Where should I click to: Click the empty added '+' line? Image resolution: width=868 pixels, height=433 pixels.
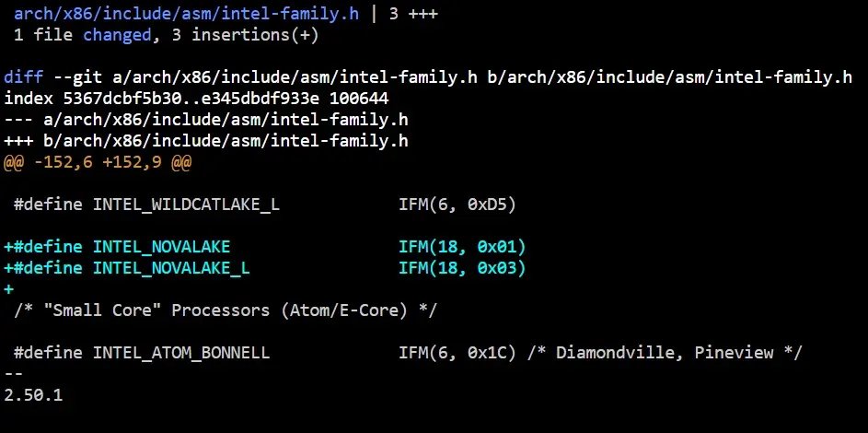(x=9, y=289)
